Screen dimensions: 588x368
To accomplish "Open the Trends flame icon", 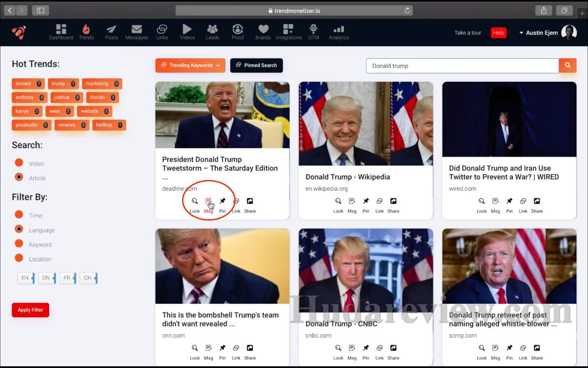I will pyautogui.click(x=86, y=29).
